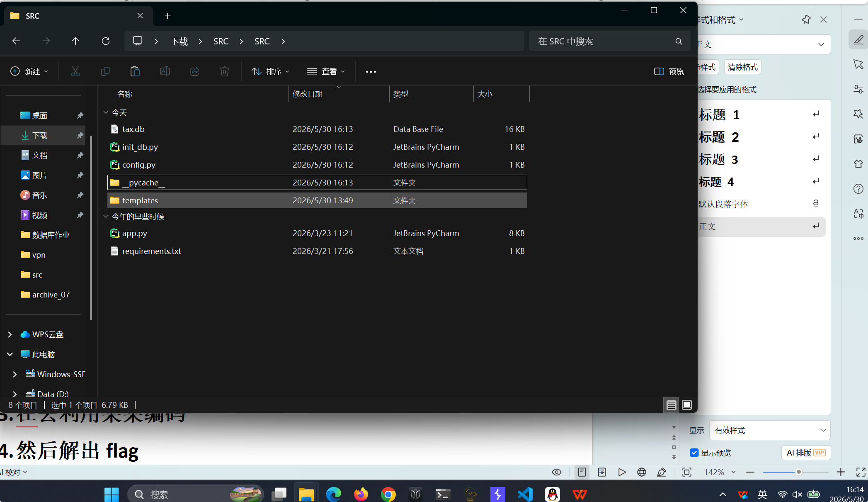Switch to large thumbnails view icon
Image resolution: width=868 pixels, height=502 pixels.
687,405
